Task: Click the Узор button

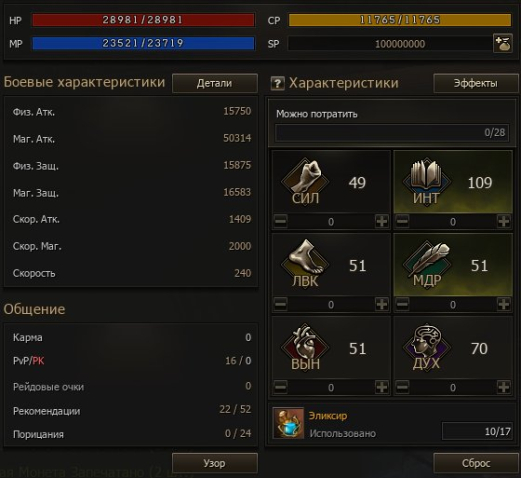Action: tap(215, 463)
